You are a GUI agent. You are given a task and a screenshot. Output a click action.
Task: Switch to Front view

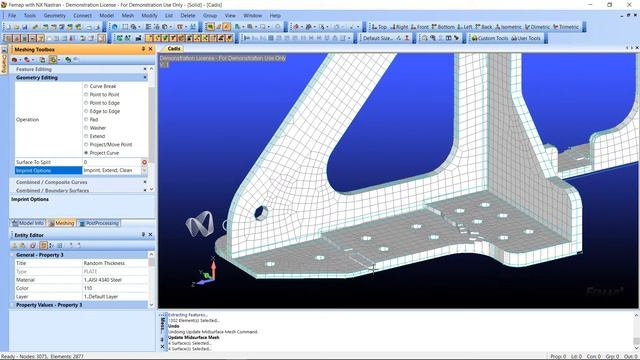[420, 27]
